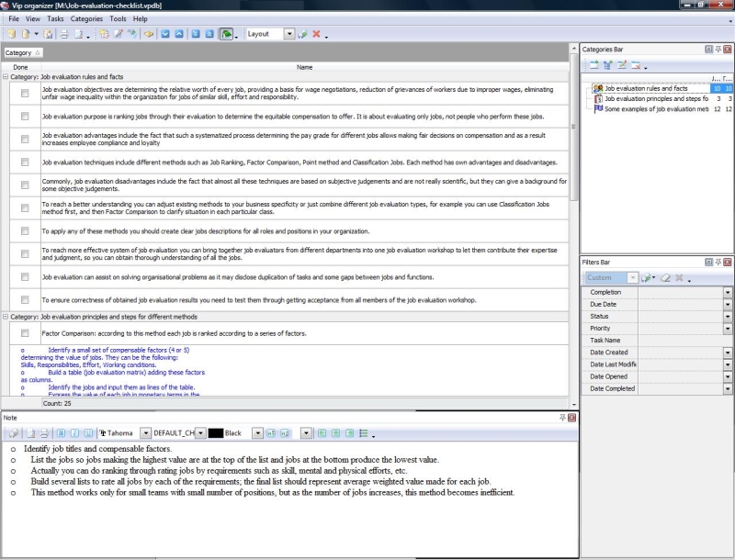Click the Name column header
Screen dimensions: 735x560
pos(305,67)
